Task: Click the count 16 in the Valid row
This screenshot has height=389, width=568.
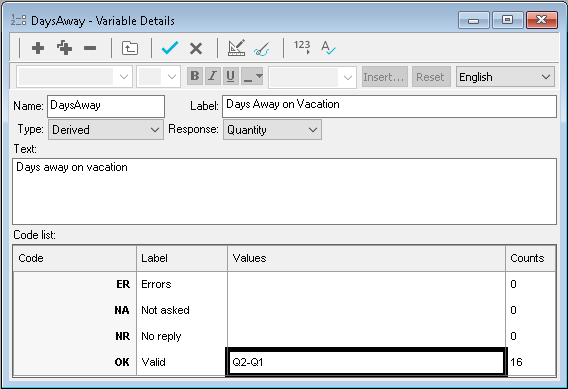Action: point(530,362)
